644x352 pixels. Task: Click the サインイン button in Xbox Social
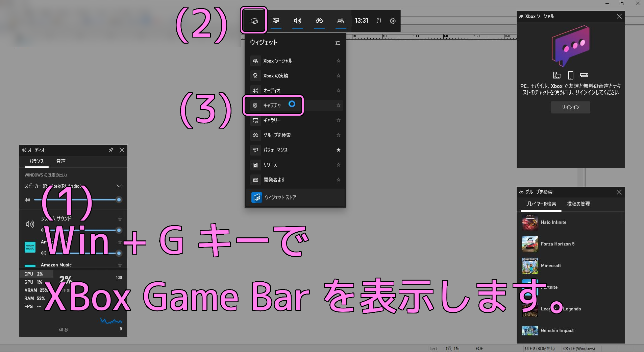tap(570, 107)
